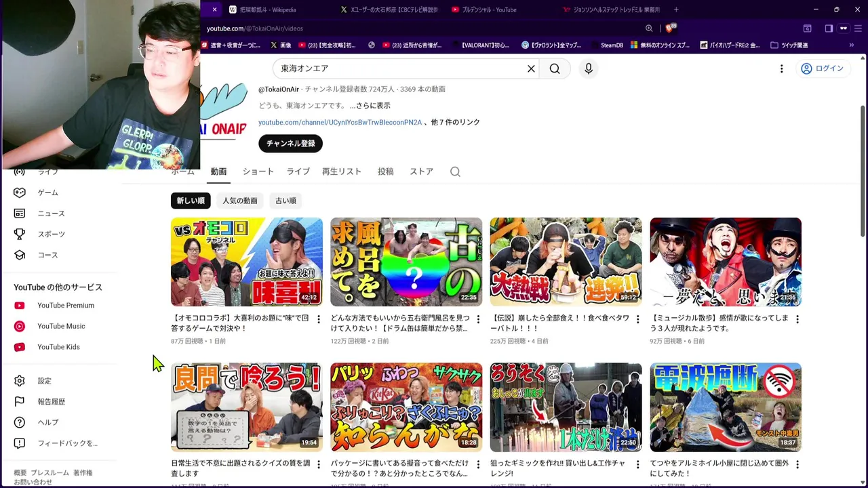Viewport: 868px width, 488px height.
Task: Click the magnifier search button
Action: pyautogui.click(x=555, y=68)
